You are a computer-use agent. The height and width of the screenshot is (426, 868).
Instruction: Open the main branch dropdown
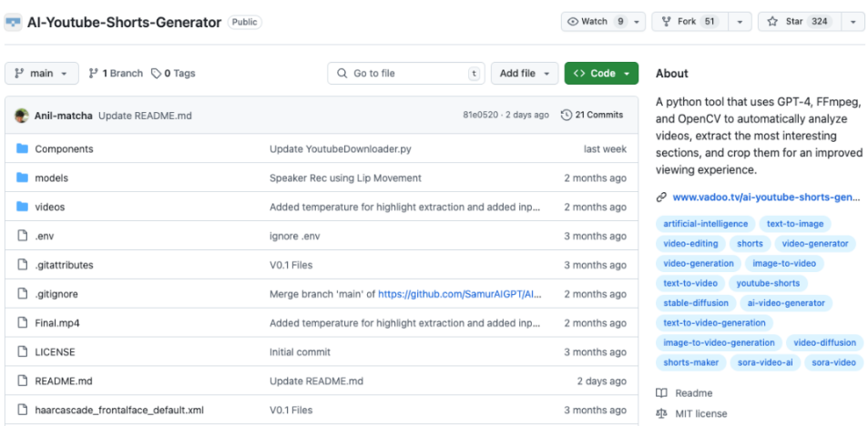click(42, 73)
